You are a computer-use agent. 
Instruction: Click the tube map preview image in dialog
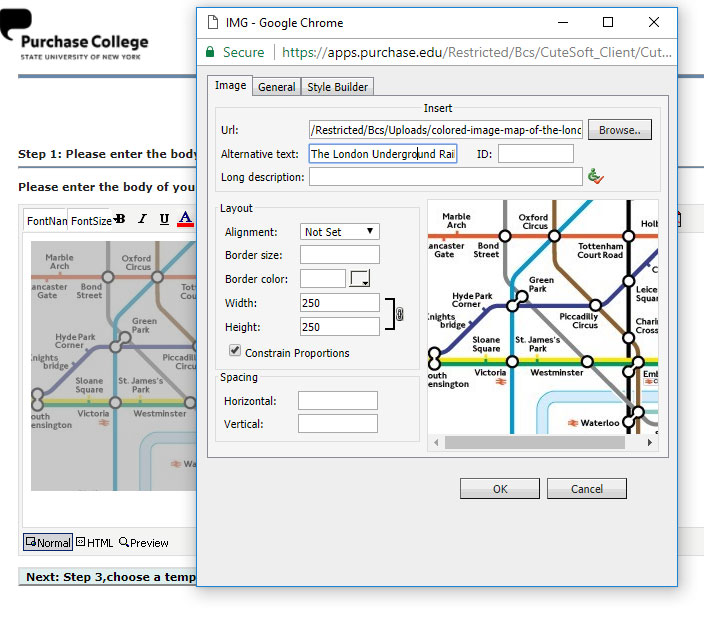pos(543,317)
